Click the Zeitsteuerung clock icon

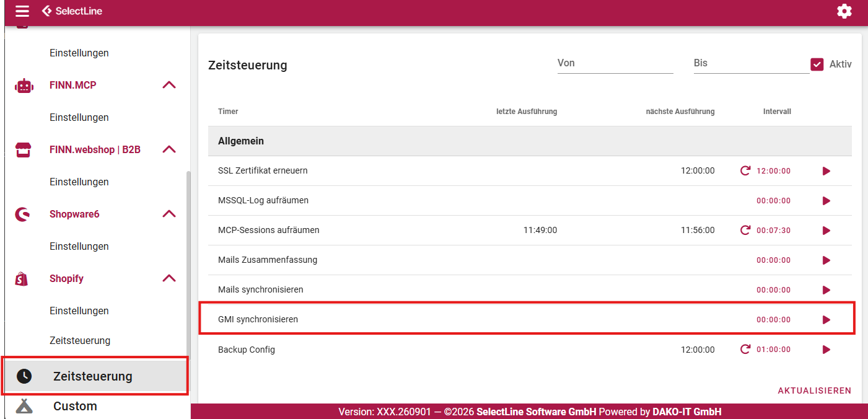(x=24, y=376)
